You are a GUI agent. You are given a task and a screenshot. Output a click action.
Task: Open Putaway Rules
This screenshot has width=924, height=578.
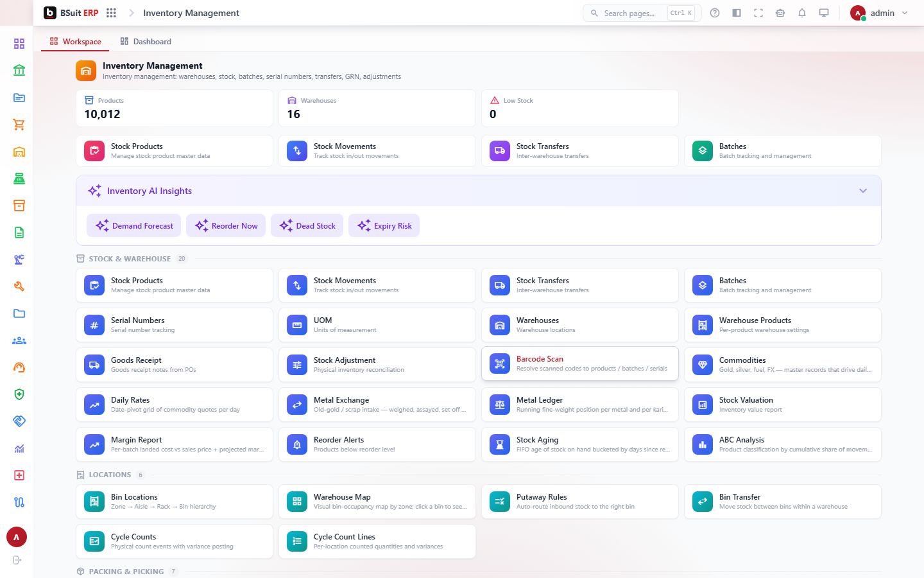[x=580, y=502]
